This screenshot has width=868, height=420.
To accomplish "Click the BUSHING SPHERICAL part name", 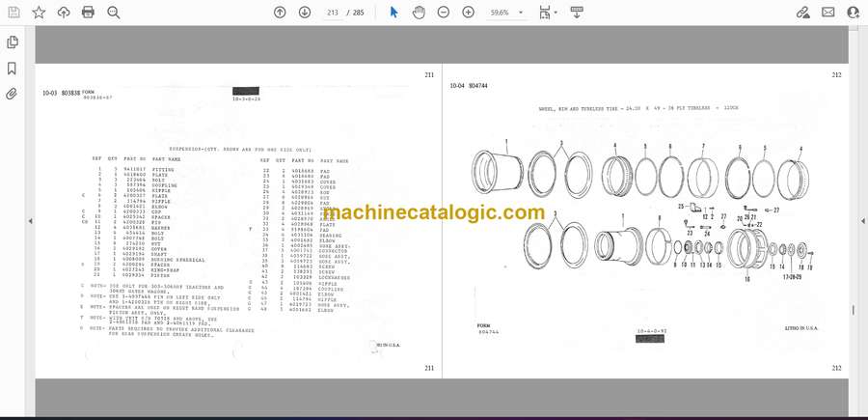I will [x=178, y=260].
